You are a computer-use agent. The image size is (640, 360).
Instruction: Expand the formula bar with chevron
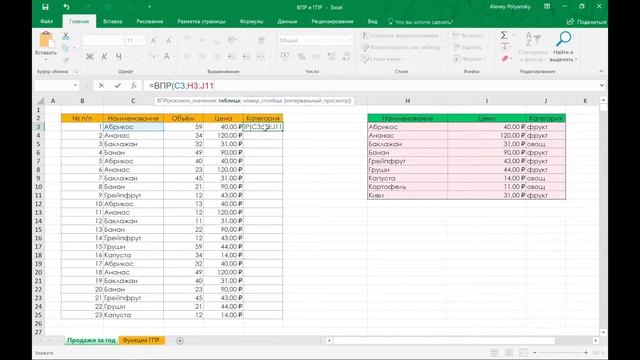(602, 85)
